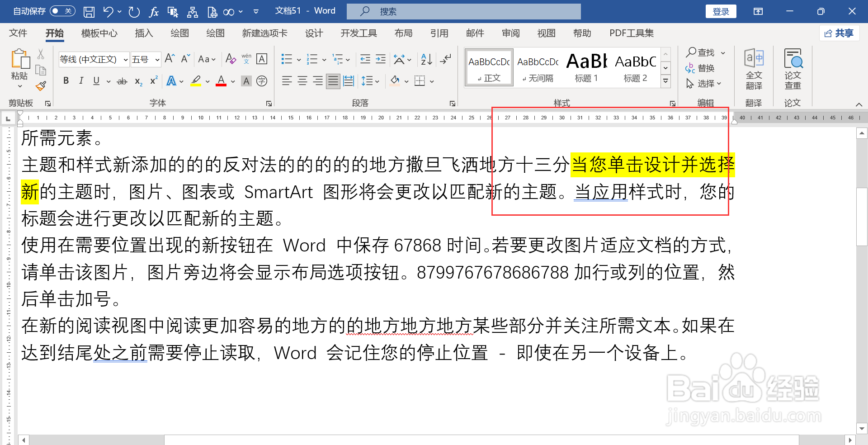Viewport: 868px width, 445px height.
Task: Click the fx formula icon
Action: click(x=154, y=12)
